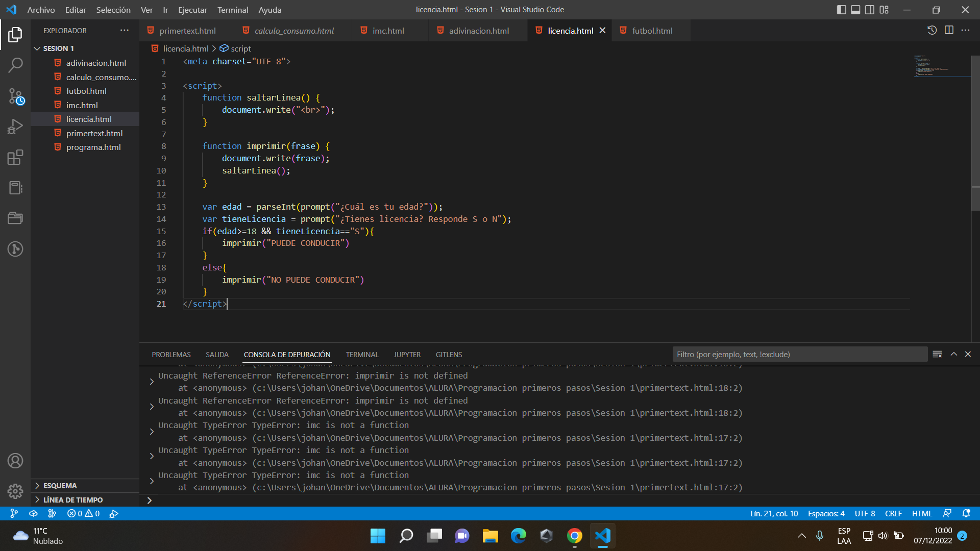Toggle the secondary side bar layout

pyautogui.click(x=870, y=10)
